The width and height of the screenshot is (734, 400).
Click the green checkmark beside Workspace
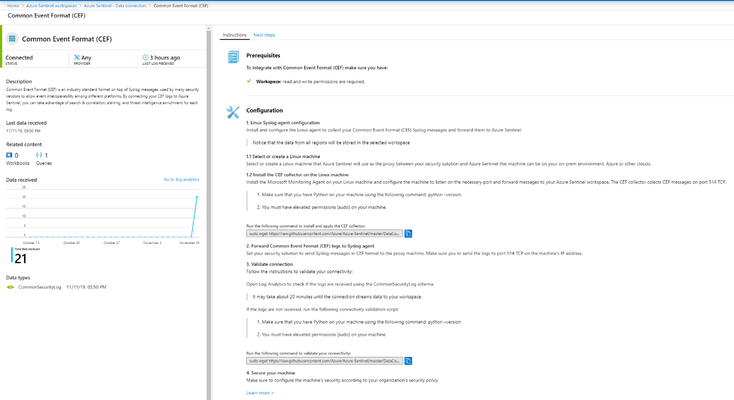[249, 81]
